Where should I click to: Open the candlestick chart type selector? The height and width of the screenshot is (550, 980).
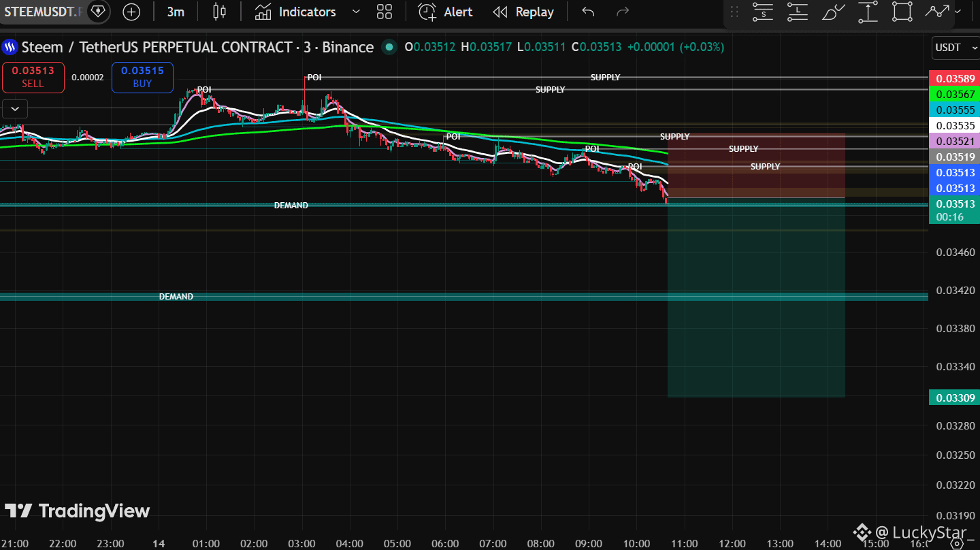coord(219,12)
